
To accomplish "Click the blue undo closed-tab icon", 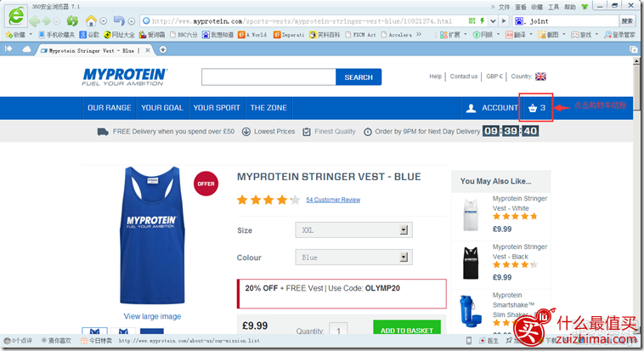I will (x=119, y=20).
